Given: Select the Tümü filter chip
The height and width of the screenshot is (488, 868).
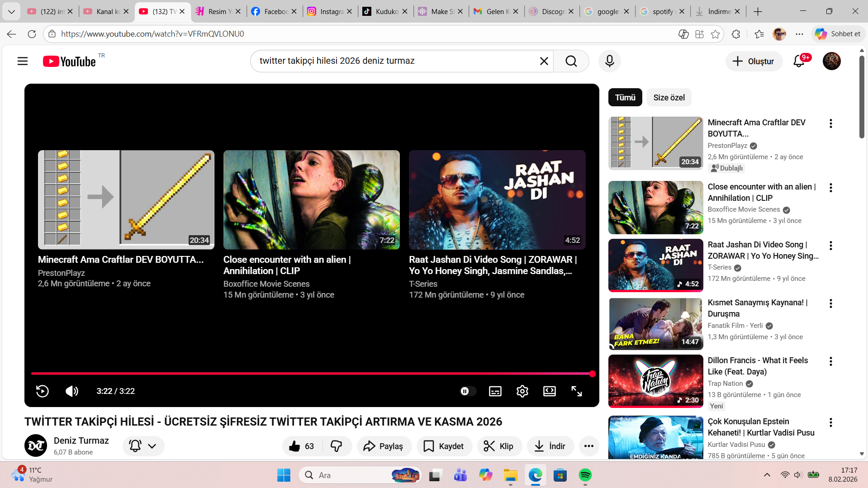Looking at the screenshot, I should [x=625, y=98].
